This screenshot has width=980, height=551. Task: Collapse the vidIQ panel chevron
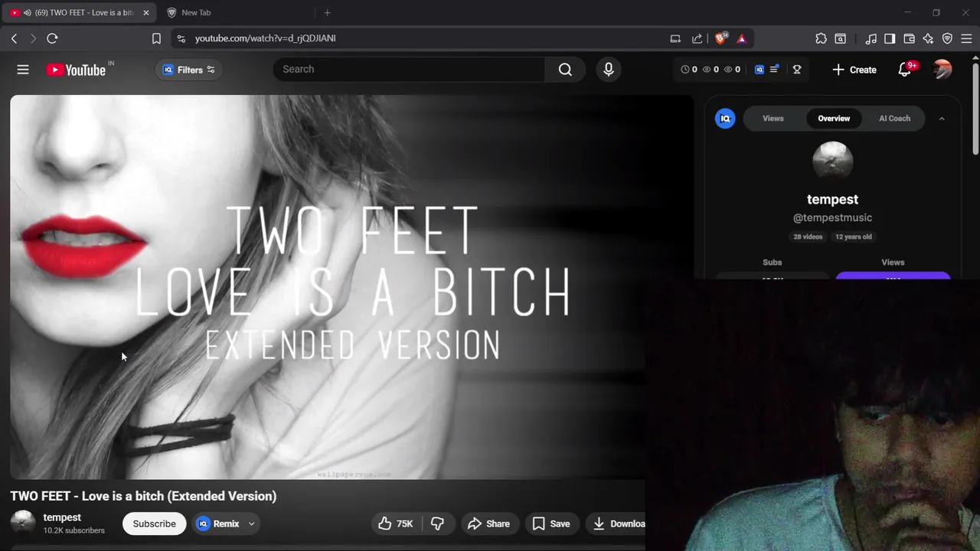[942, 119]
